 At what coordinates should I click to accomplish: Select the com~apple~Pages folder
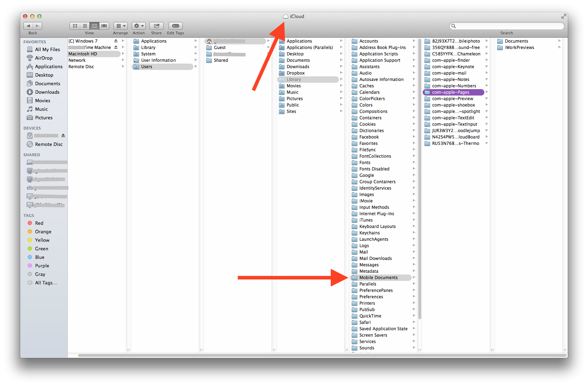[454, 92]
